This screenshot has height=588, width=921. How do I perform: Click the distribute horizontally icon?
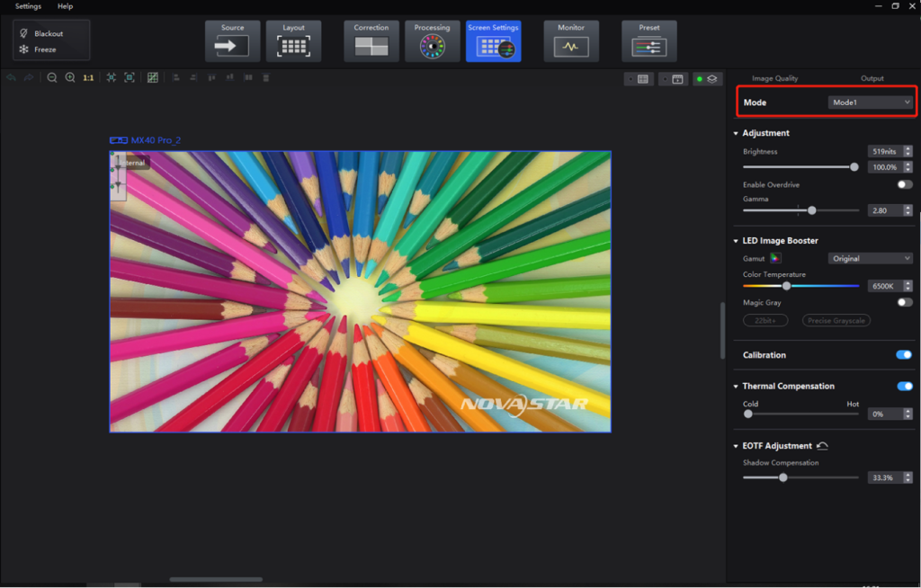click(248, 77)
